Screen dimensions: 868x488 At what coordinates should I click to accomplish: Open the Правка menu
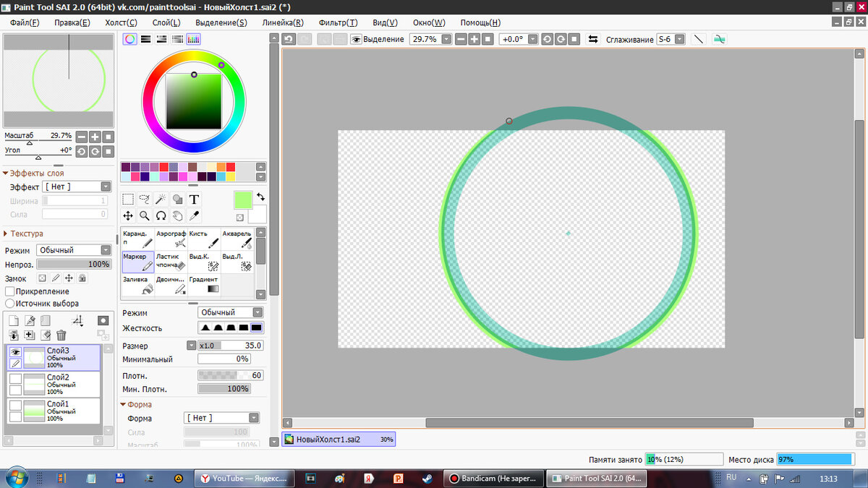pos(72,22)
